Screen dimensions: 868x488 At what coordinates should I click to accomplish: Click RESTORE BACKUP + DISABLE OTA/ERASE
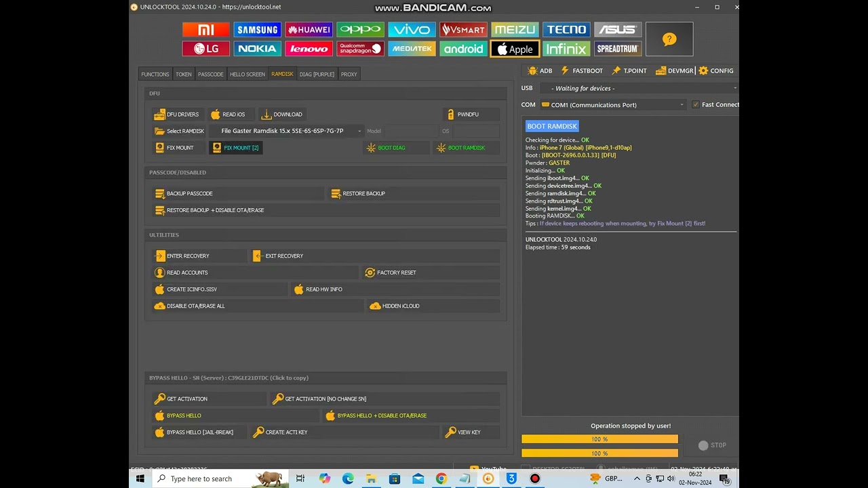325,210
